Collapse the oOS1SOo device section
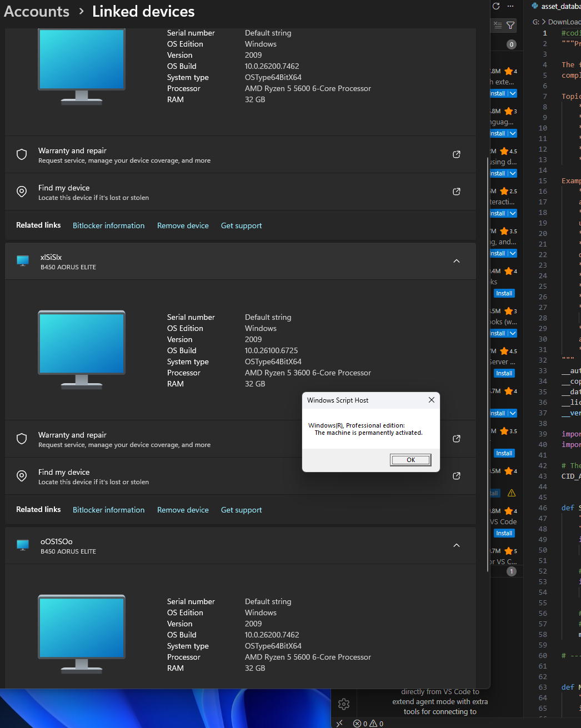Viewport: 581px width, 728px height. pyautogui.click(x=457, y=545)
